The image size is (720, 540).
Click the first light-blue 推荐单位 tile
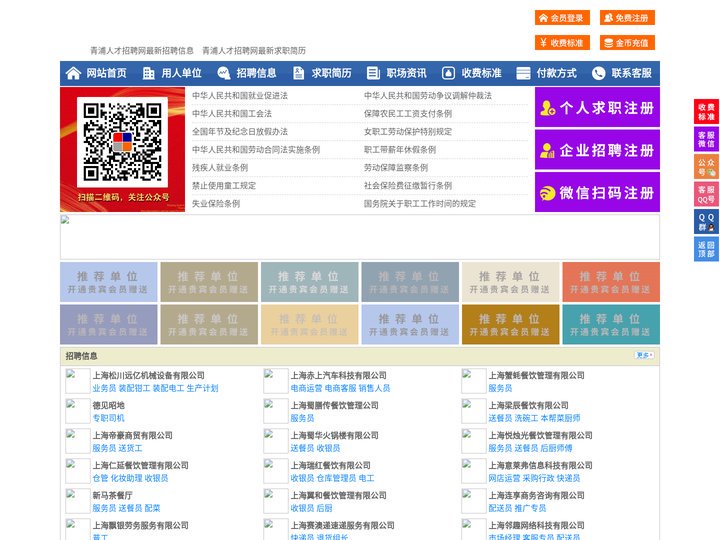tap(108, 282)
